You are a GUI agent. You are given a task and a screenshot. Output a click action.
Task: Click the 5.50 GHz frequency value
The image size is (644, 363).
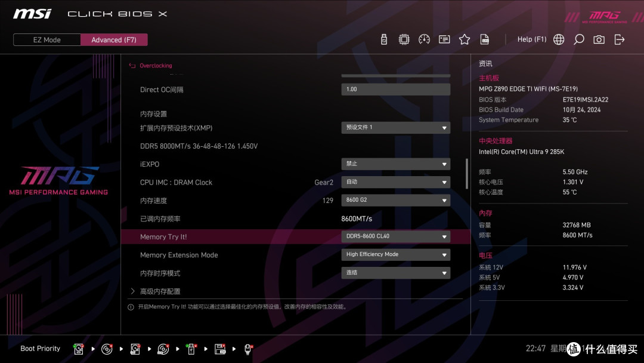click(575, 172)
